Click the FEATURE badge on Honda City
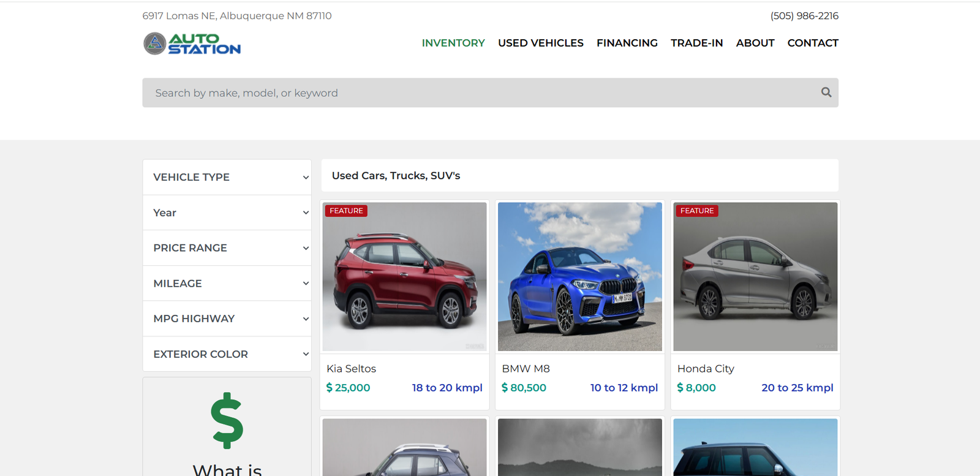Screen dimensions: 980x476 [697, 211]
